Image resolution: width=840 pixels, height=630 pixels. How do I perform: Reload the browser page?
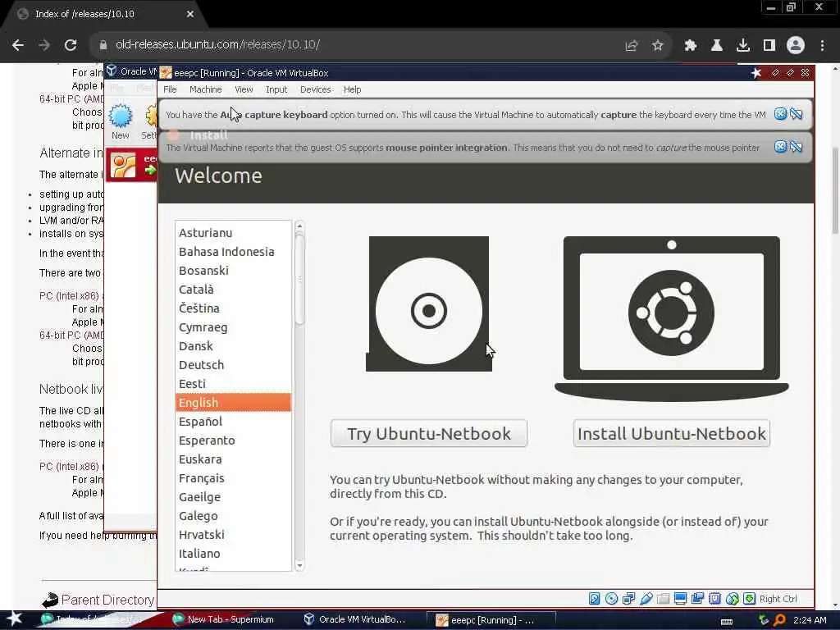click(71, 45)
